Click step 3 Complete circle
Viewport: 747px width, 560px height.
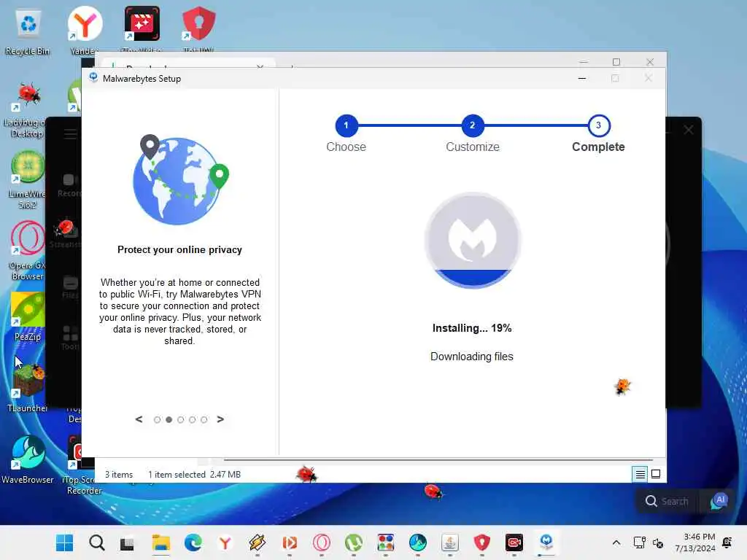[x=598, y=125]
